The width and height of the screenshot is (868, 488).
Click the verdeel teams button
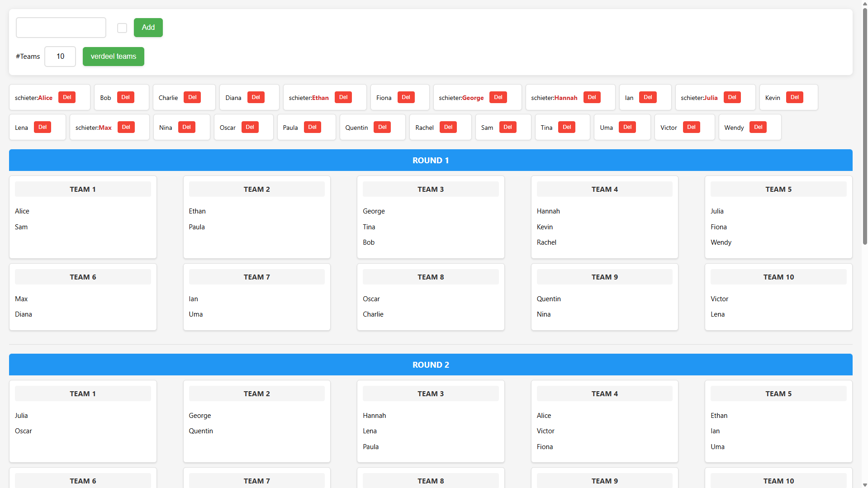pyautogui.click(x=114, y=57)
